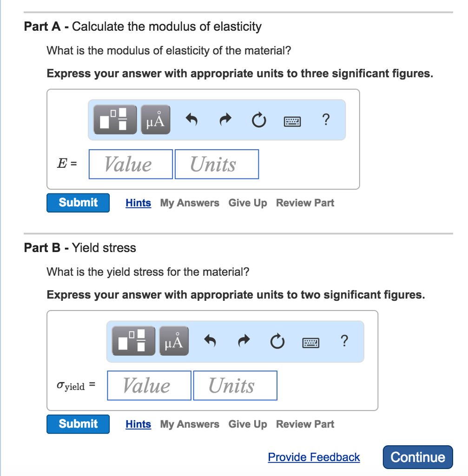Open the on-screen keyboard in Part A

pos(292,120)
